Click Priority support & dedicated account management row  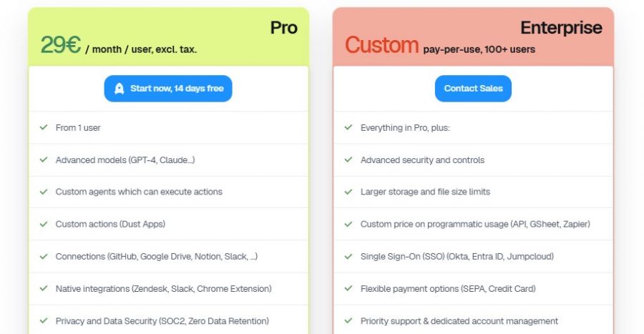tap(459, 321)
